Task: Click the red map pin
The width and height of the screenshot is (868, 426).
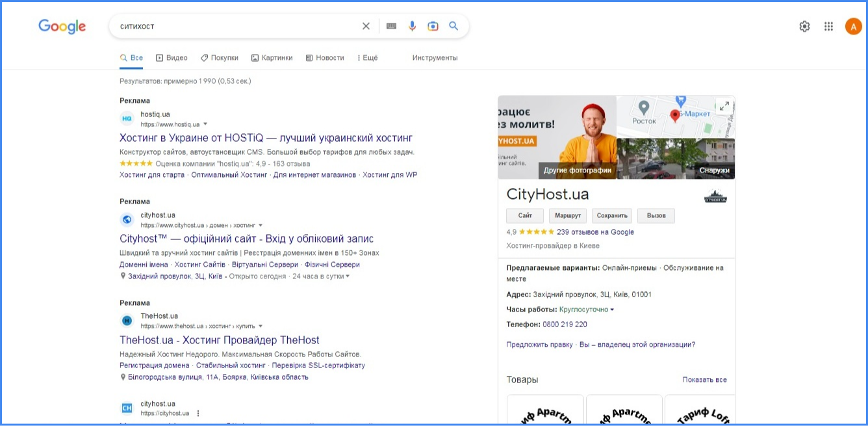Action: (675, 116)
